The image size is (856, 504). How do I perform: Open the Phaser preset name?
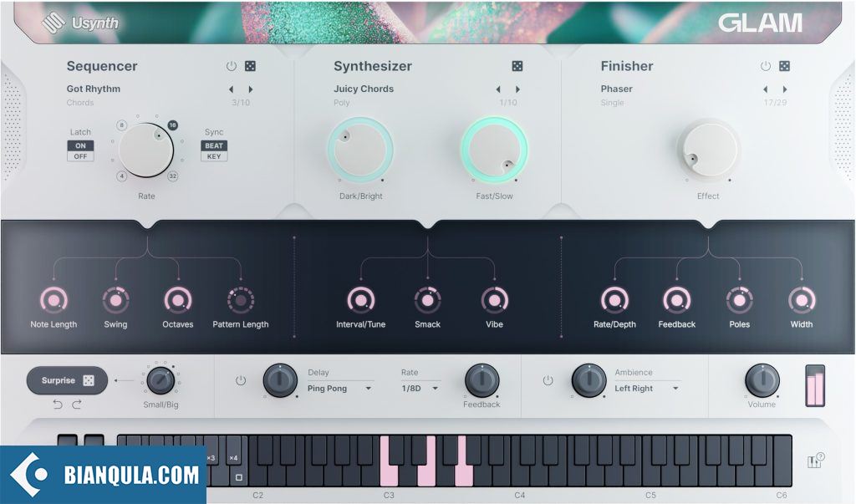[616, 89]
